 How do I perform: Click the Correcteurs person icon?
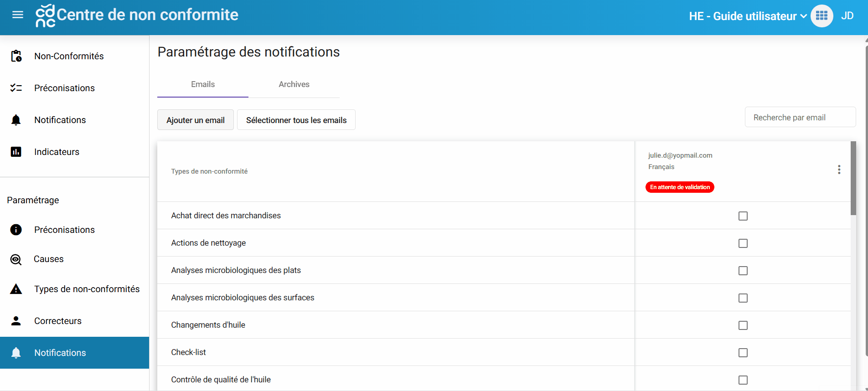click(x=16, y=321)
